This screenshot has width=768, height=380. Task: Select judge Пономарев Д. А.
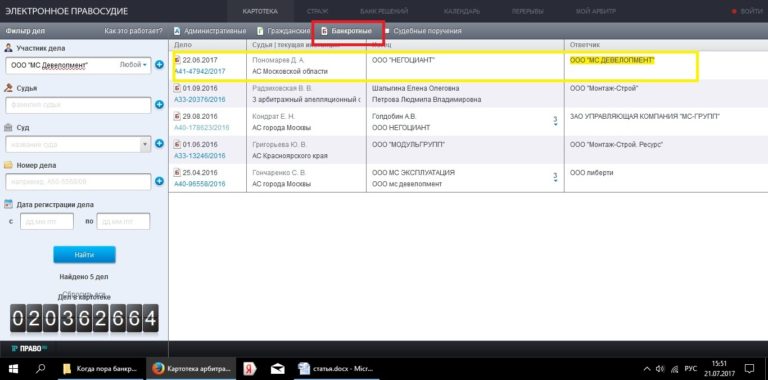click(278, 60)
